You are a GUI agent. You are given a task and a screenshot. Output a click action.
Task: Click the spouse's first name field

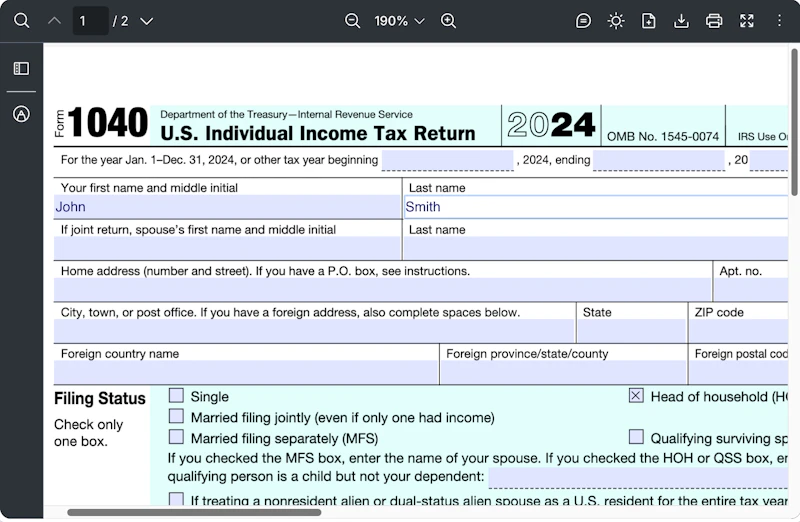coord(227,248)
